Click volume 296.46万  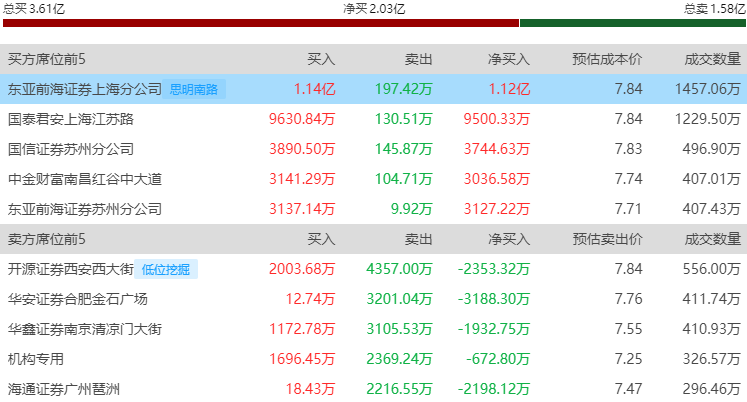711,389
